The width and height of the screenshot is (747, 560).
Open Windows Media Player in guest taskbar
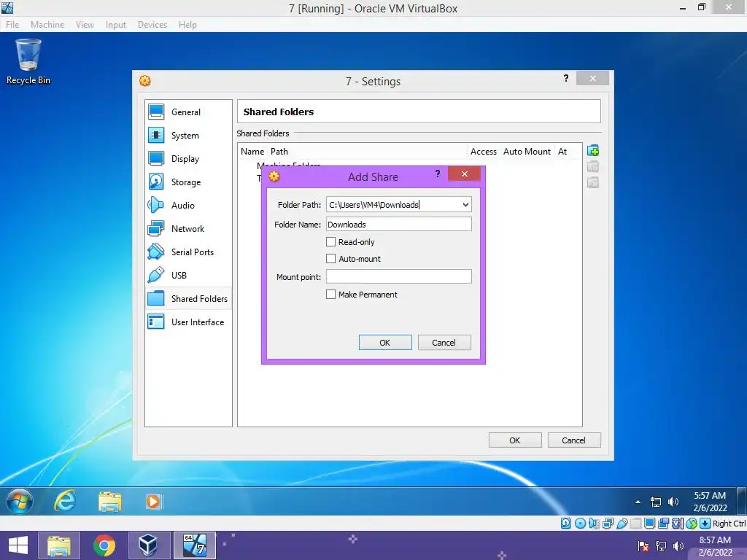153,502
